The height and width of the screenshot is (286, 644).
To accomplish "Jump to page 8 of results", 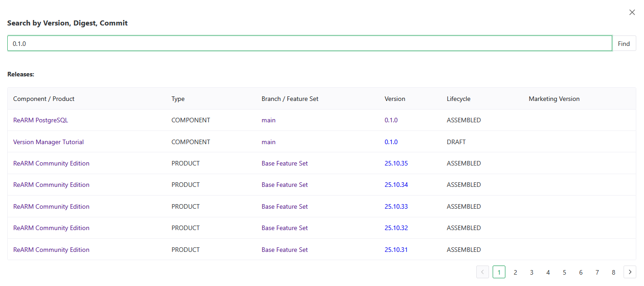I will 613,272.
